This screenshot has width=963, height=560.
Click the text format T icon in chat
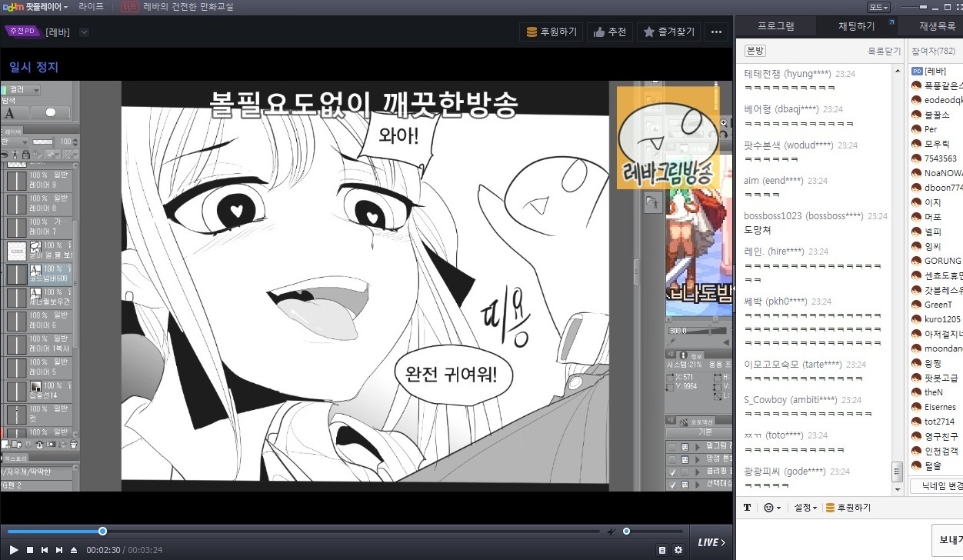coord(747,508)
